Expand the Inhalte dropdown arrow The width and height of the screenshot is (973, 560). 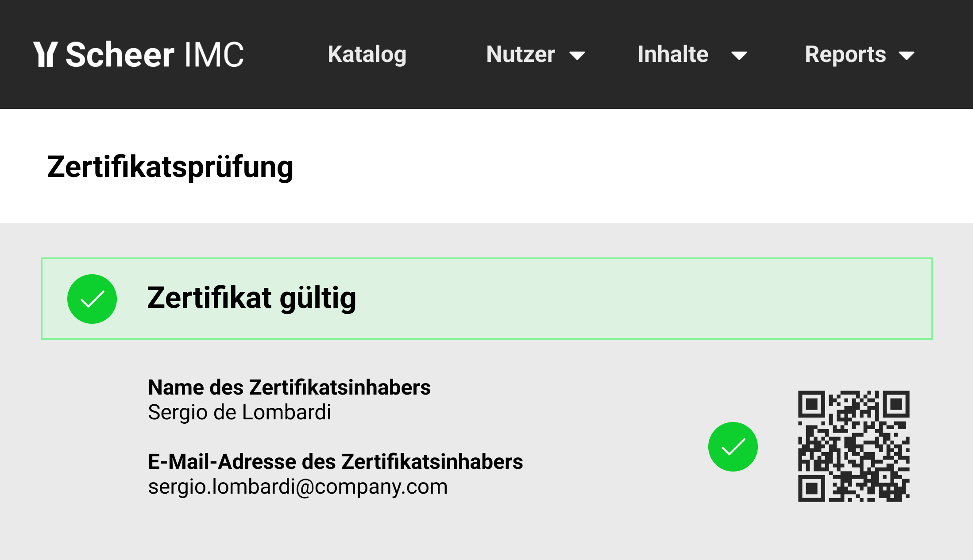(x=739, y=56)
